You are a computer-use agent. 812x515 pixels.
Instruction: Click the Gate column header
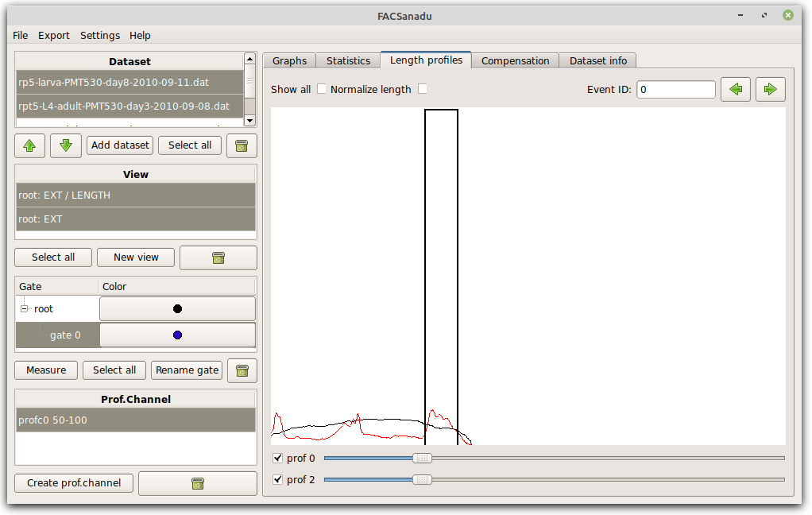[56, 287]
